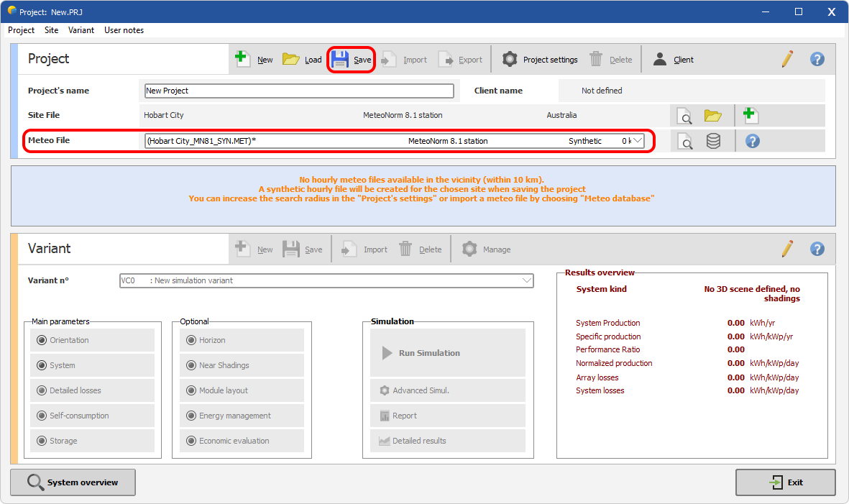
Task: Click the Variant Import icon
Action: pyautogui.click(x=349, y=249)
